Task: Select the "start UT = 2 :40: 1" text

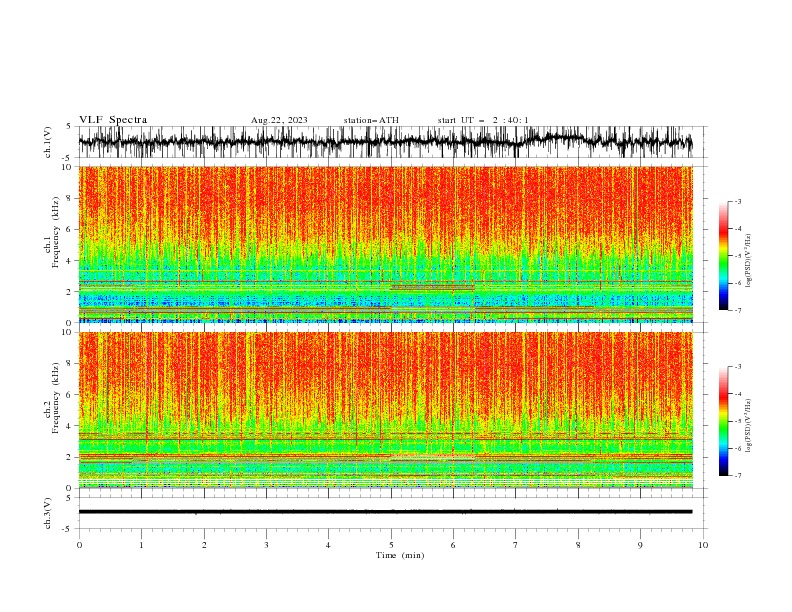Action: tap(483, 120)
